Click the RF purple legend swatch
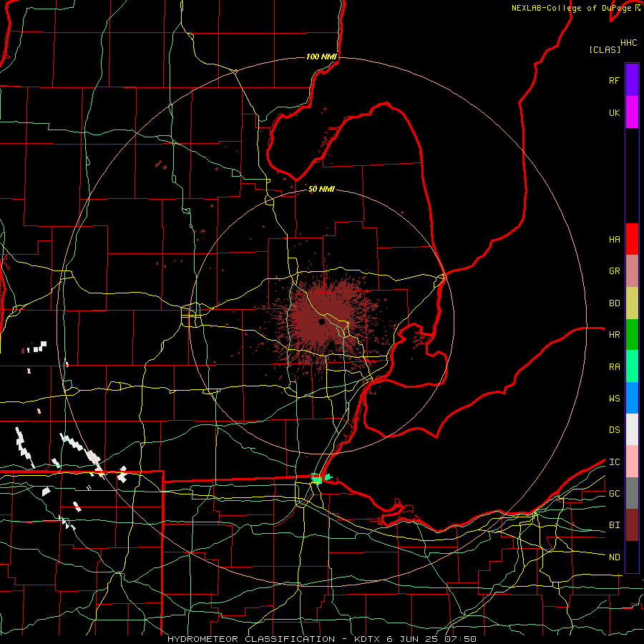This screenshot has height=644, width=644. click(x=632, y=80)
